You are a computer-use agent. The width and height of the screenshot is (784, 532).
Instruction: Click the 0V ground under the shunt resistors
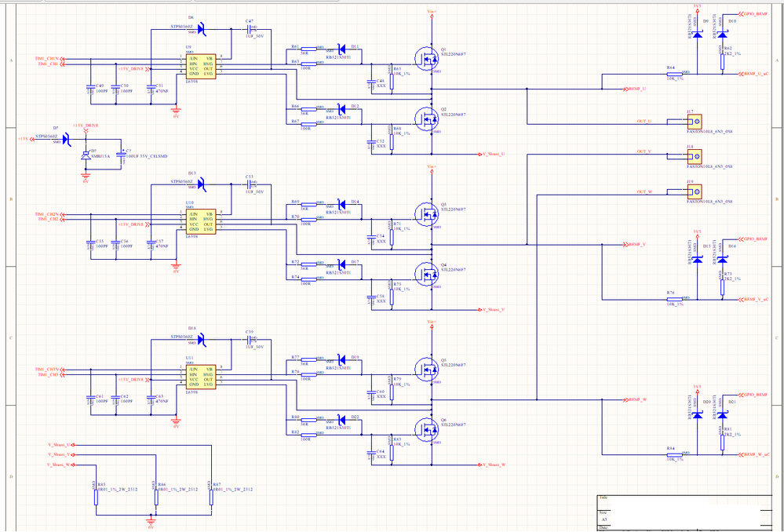click(151, 522)
